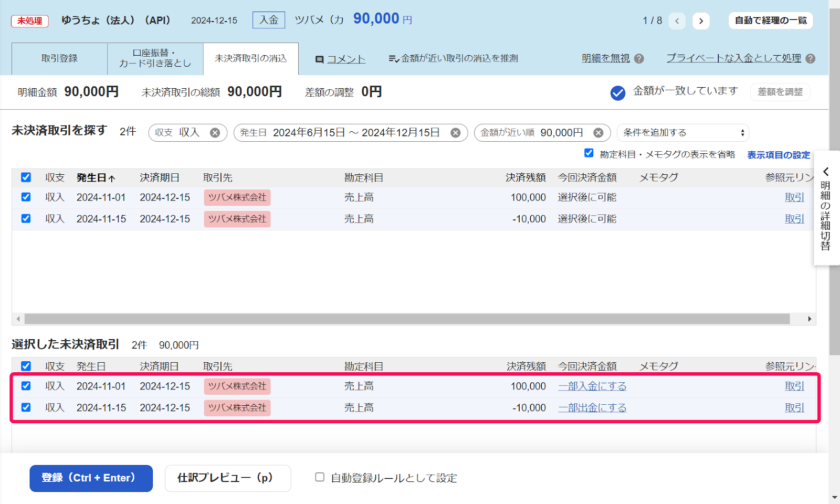
Task: Click 登録 (Ctrl + Enter) button
Action: click(x=91, y=478)
